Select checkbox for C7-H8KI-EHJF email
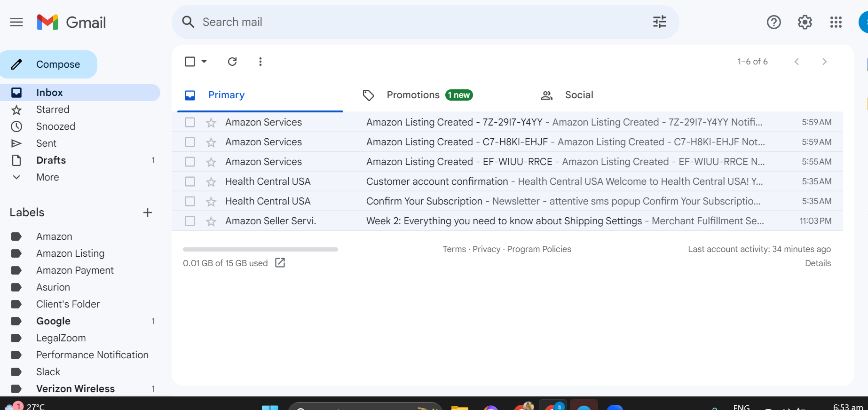Screen dimensions: 868x410 [190, 142]
